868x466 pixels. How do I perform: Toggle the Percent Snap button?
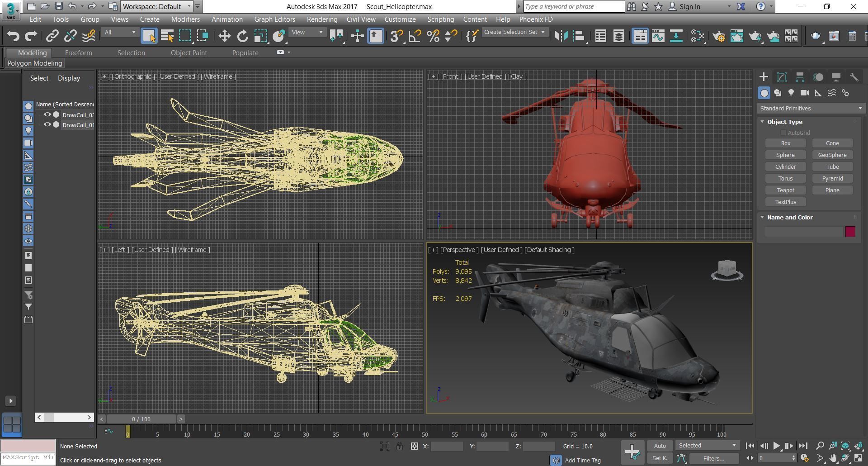click(433, 36)
